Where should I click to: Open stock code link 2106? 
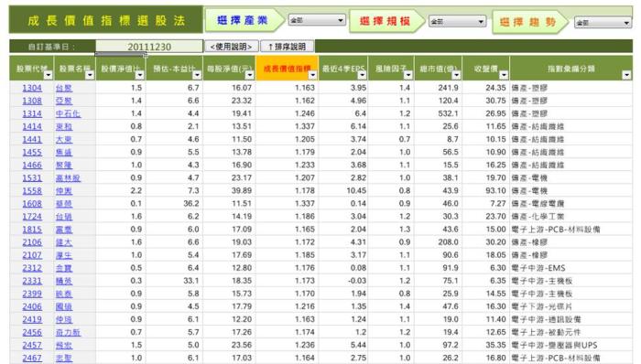click(x=32, y=242)
